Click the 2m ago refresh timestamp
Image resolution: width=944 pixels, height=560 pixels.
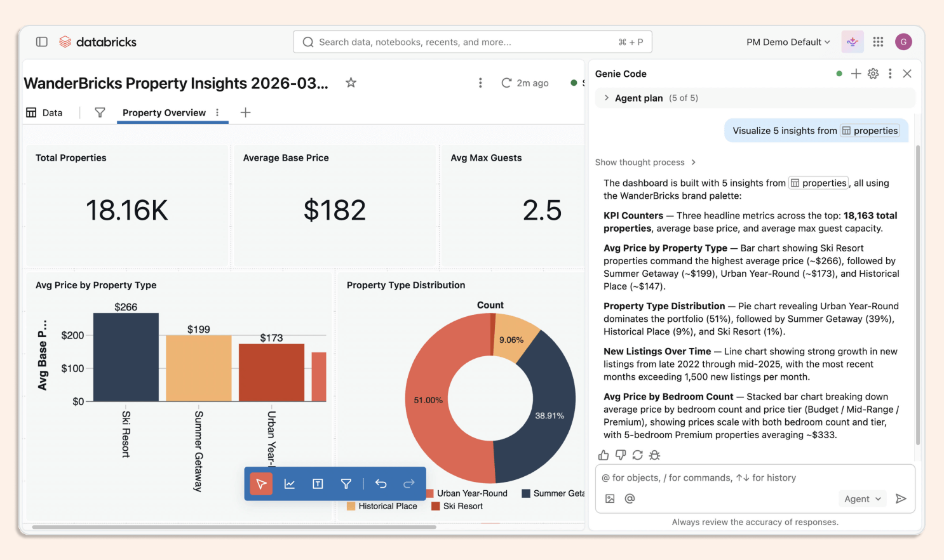point(532,83)
